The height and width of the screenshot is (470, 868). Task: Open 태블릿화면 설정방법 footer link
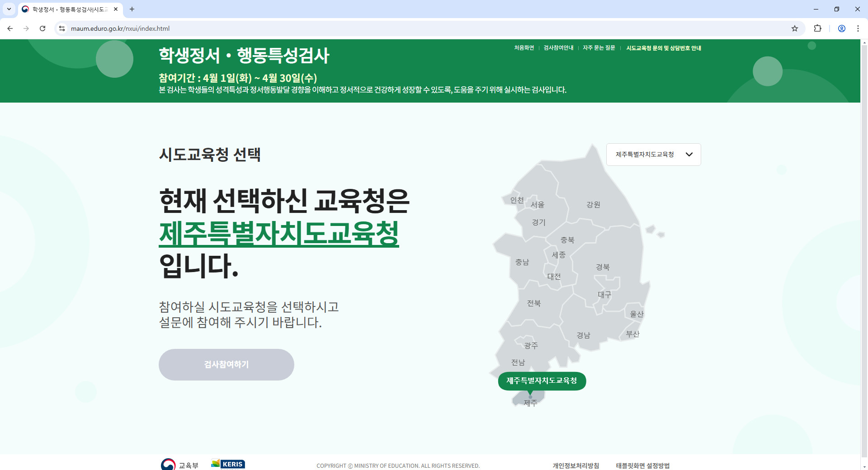click(x=643, y=465)
